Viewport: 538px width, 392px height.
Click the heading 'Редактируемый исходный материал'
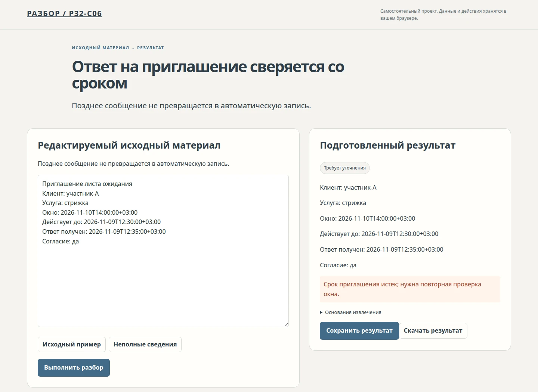pos(129,146)
